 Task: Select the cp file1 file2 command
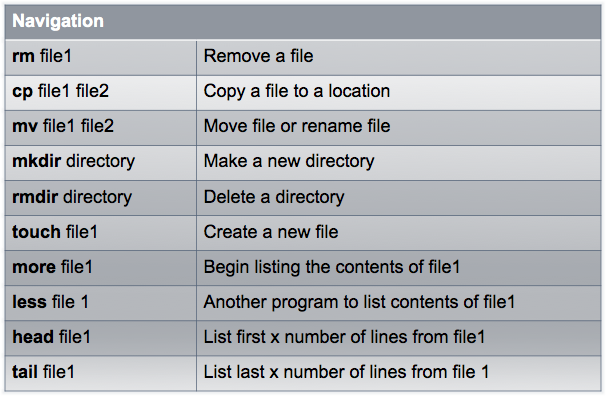point(61,92)
